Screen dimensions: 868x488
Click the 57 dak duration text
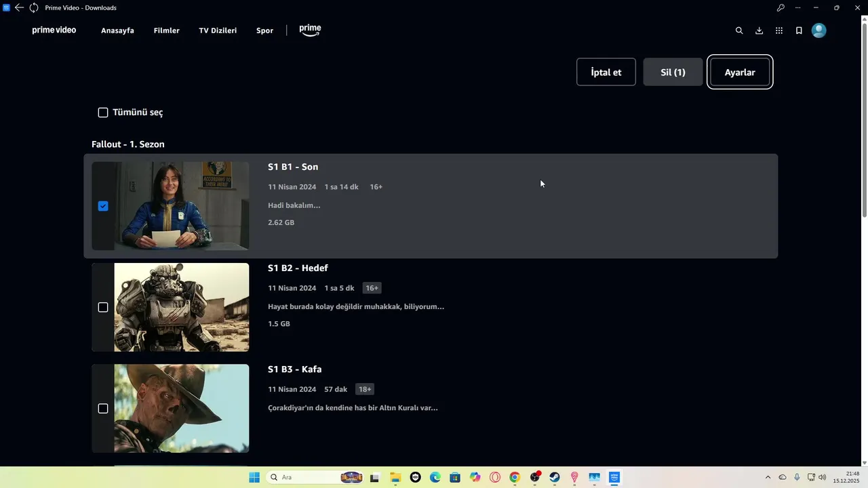click(x=336, y=390)
